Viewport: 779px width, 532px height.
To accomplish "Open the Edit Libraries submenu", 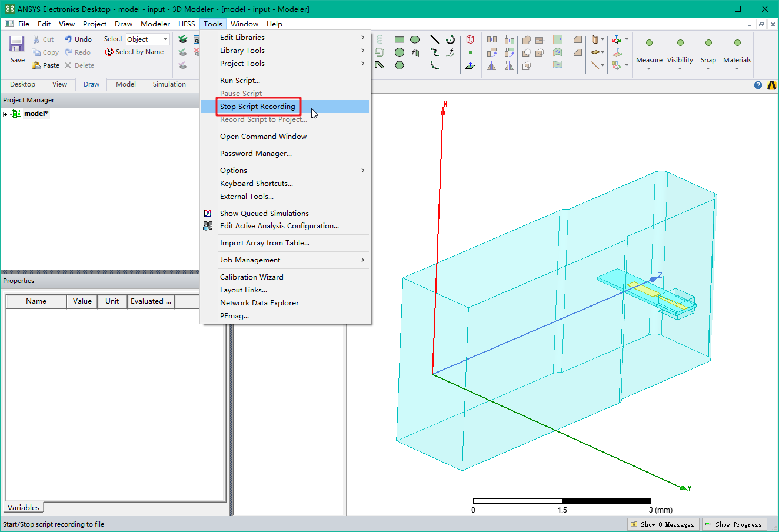I will click(285, 38).
